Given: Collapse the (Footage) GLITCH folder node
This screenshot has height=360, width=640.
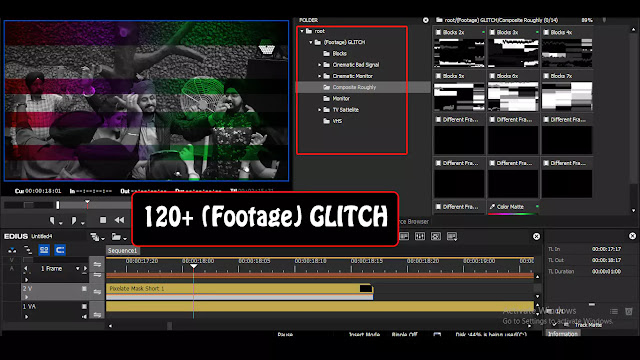Looking at the screenshot, I should [x=311, y=42].
